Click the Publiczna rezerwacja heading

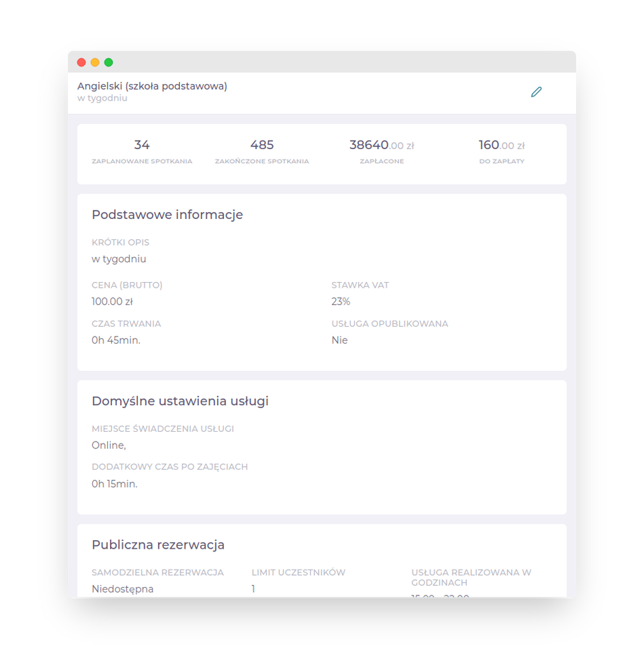pyautogui.click(x=158, y=544)
